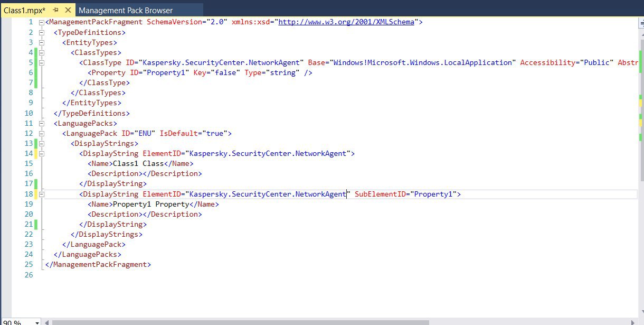Collapse the DisplayStrings block on line 13
The width and height of the screenshot is (644, 325).
tap(42, 143)
